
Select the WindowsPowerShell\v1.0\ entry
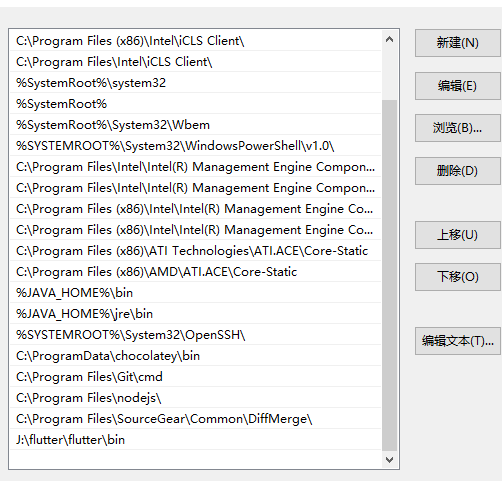click(195, 146)
